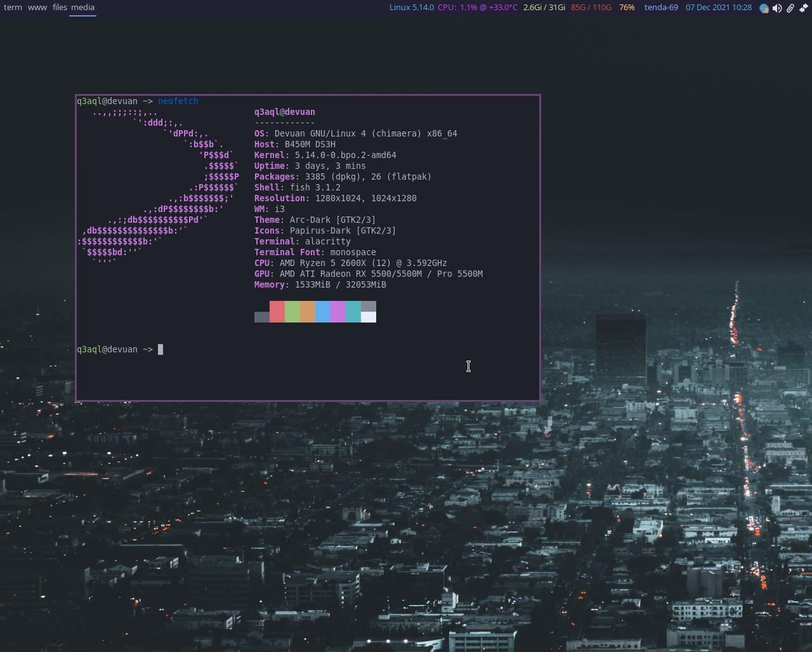Switch to the term workspace
Image resolution: width=812 pixels, height=652 pixels.
click(13, 8)
